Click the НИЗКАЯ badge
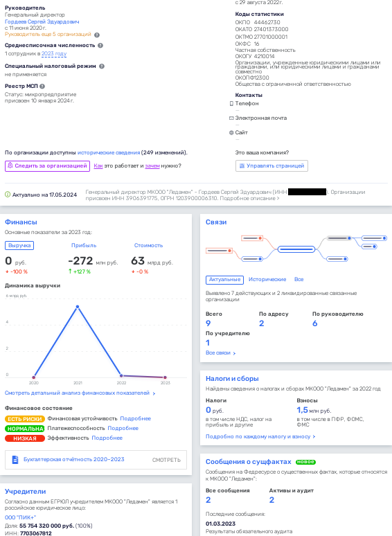The height and width of the screenshot is (536, 392). (25, 438)
